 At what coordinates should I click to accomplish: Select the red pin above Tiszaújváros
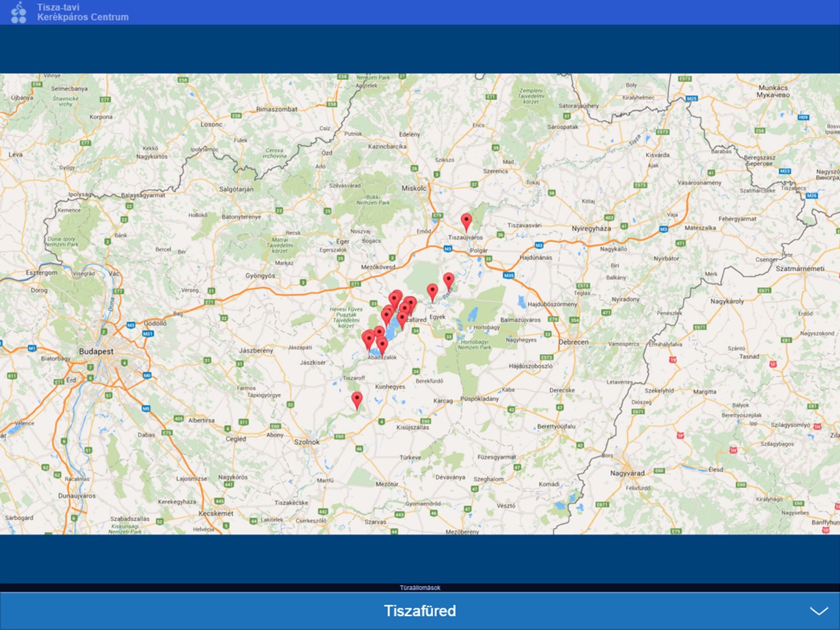coord(466,222)
